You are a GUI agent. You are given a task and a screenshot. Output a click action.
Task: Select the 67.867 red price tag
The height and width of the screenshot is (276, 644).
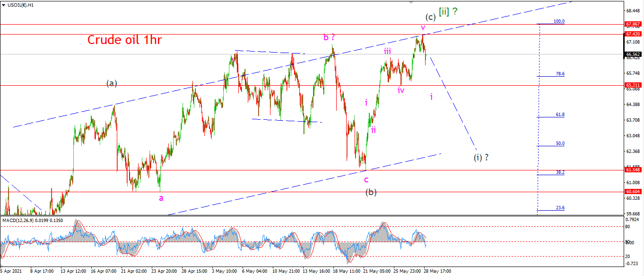point(633,24)
